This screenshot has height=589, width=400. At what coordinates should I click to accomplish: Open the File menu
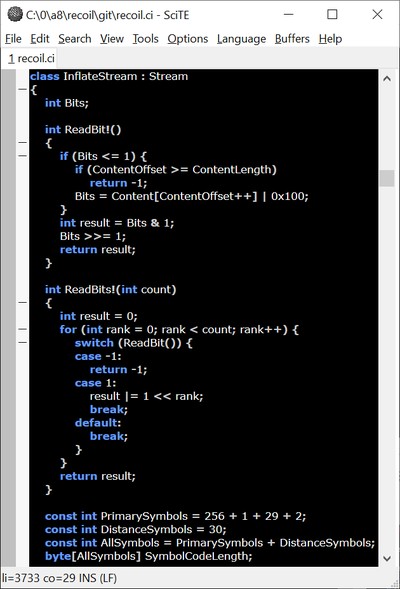click(13, 39)
